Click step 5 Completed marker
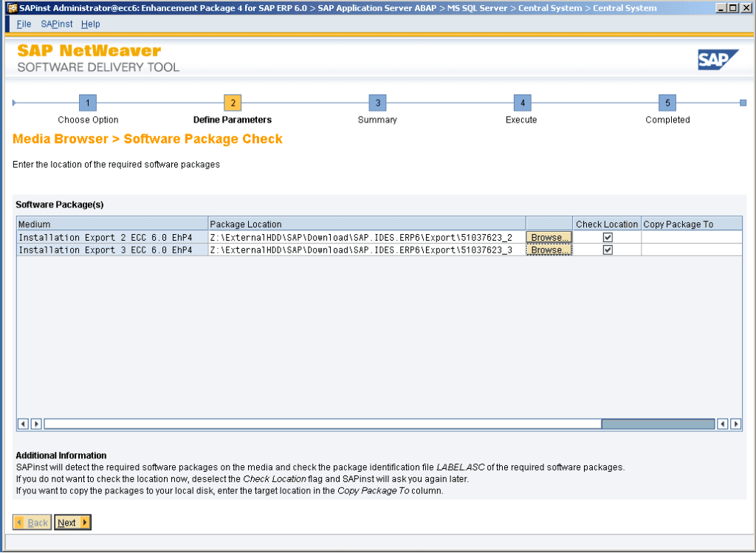 (x=667, y=103)
